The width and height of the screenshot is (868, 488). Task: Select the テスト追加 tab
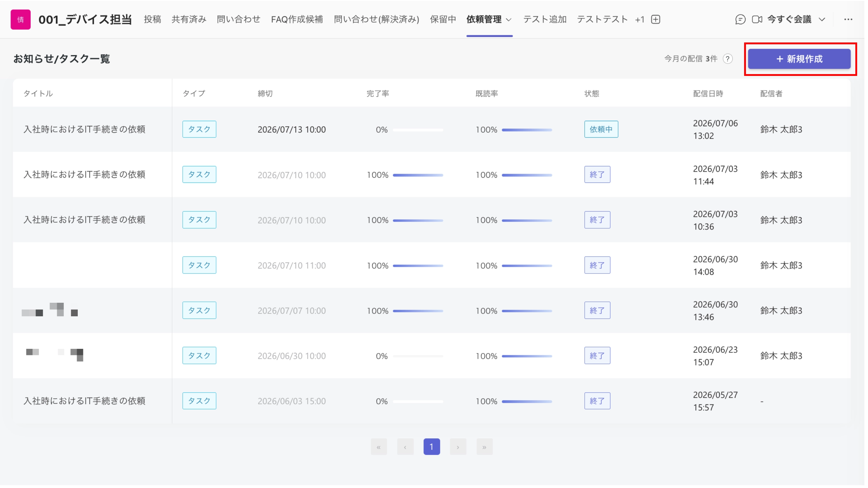point(545,20)
